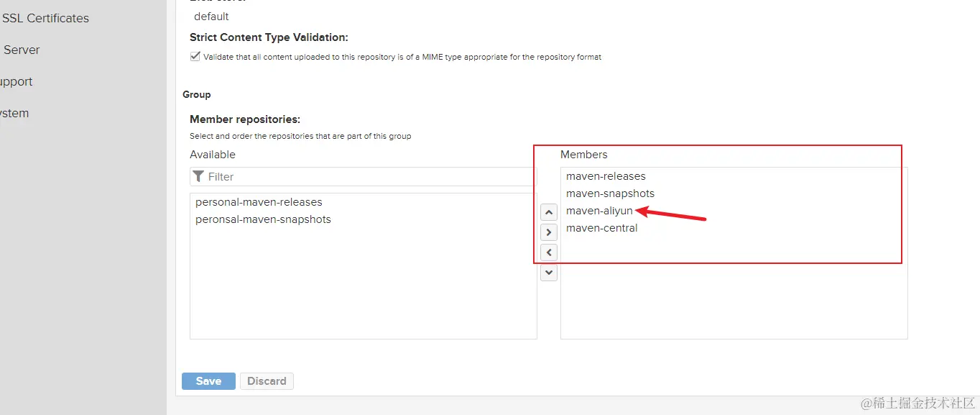Viewport: 980px width, 415px height.
Task: Select peronsal-maven-snapshots in Available list
Action: pyautogui.click(x=263, y=219)
